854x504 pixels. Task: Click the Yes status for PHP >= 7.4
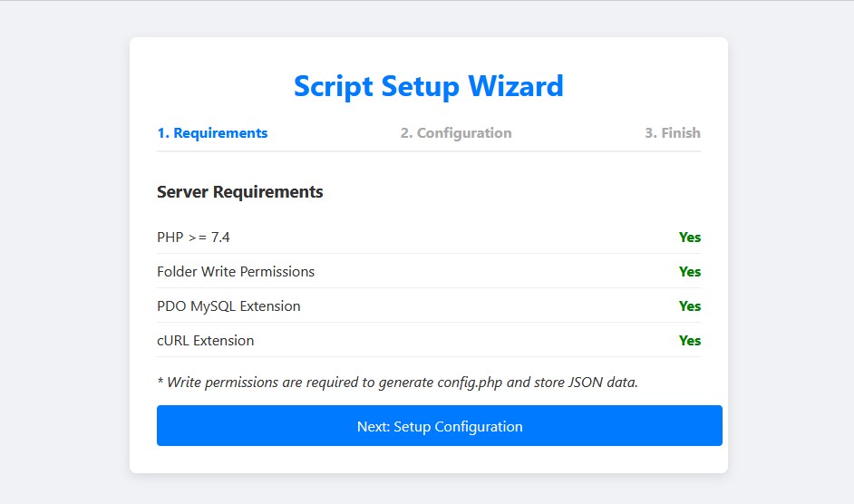690,237
